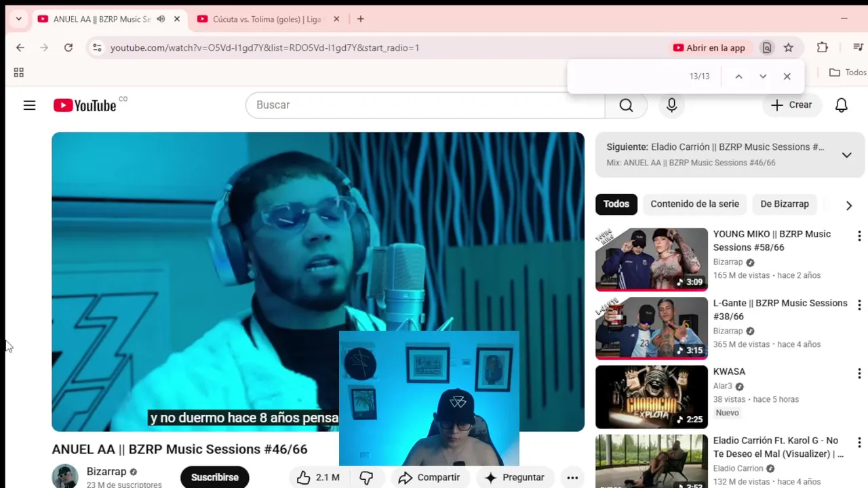The width and height of the screenshot is (868, 488).
Task: Open the tab search dropdown arrow
Action: click(18, 19)
